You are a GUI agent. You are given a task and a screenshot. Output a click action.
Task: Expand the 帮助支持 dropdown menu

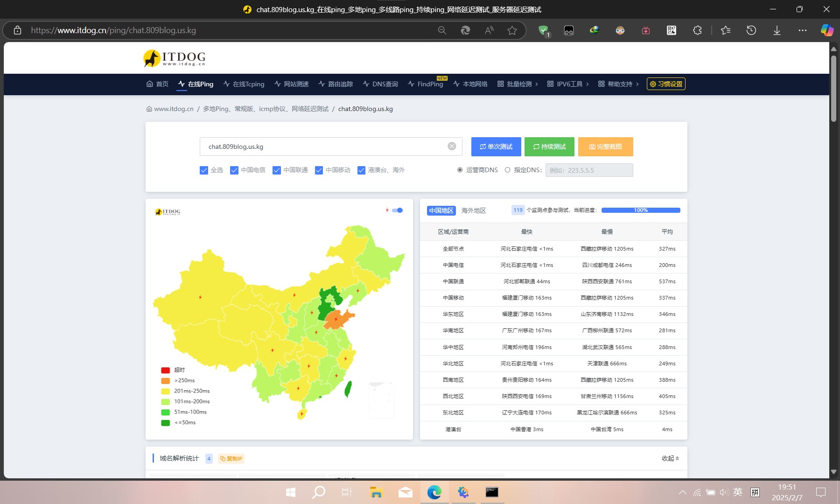point(618,84)
